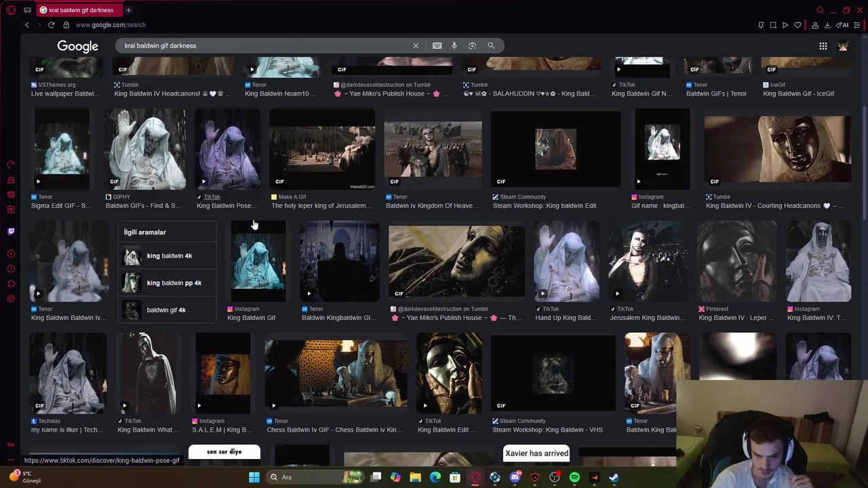Open History clock icon in sidebar
The height and width of the screenshot is (488, 868).
11,269
